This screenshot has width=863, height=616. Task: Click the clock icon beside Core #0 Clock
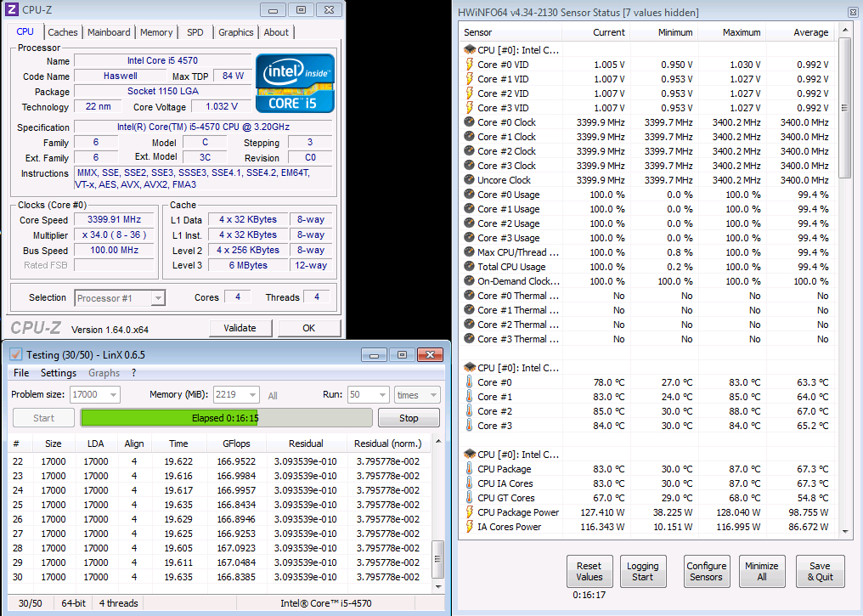click(470, 122)
